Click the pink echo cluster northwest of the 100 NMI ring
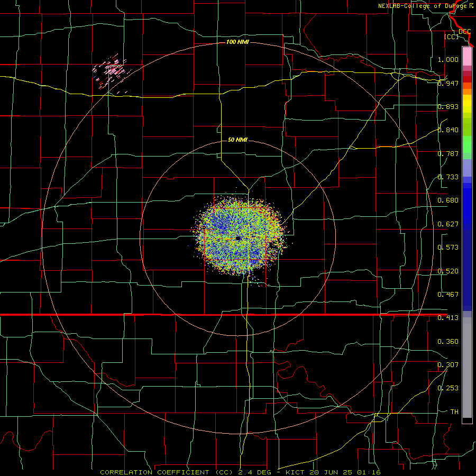The width and height of the screenshot is (476, 476). pos(112,72)
